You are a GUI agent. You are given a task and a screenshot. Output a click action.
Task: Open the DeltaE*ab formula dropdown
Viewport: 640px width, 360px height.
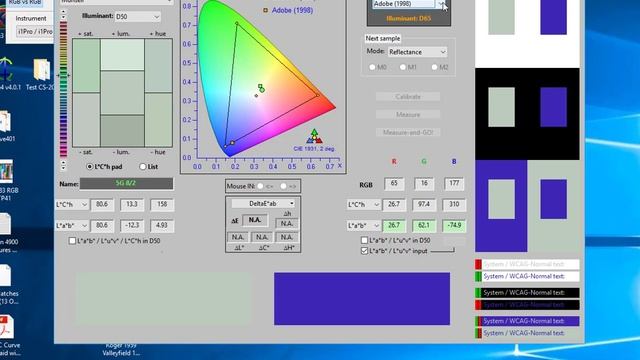point(263,203)
